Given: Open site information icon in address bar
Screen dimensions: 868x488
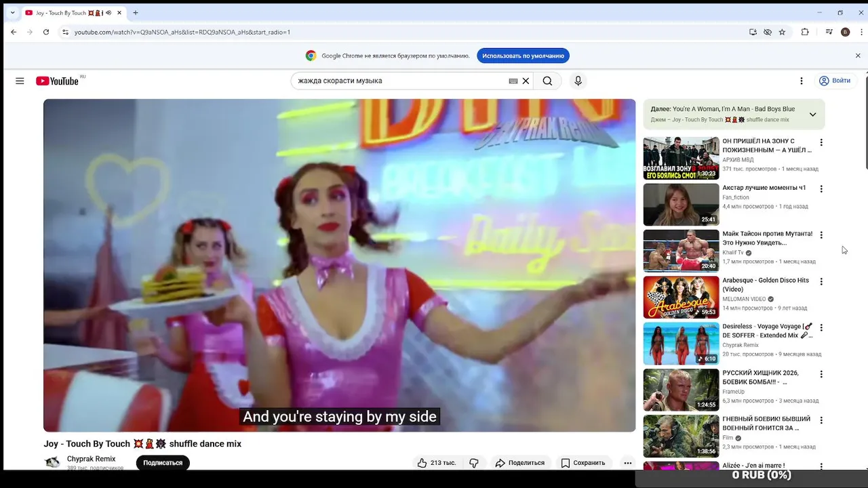Looking at the screenshot, I should (x=65, y=32).
